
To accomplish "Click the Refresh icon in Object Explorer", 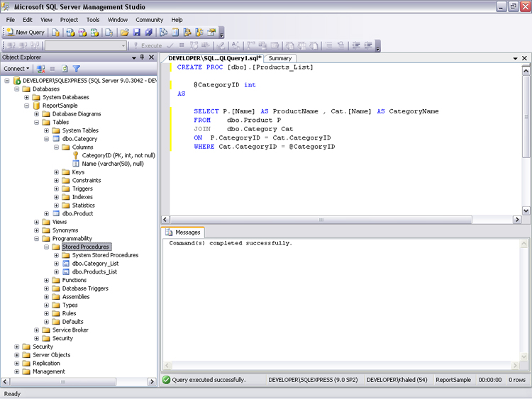I will pyautogui.click(x=65, y=69).
